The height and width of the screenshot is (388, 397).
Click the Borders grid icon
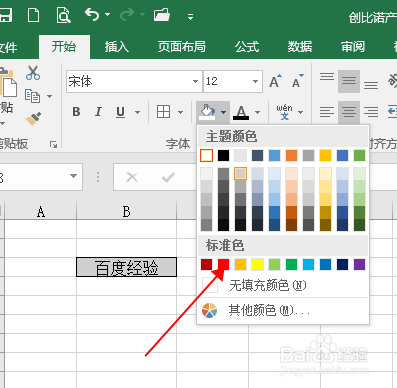pos(163,112)
